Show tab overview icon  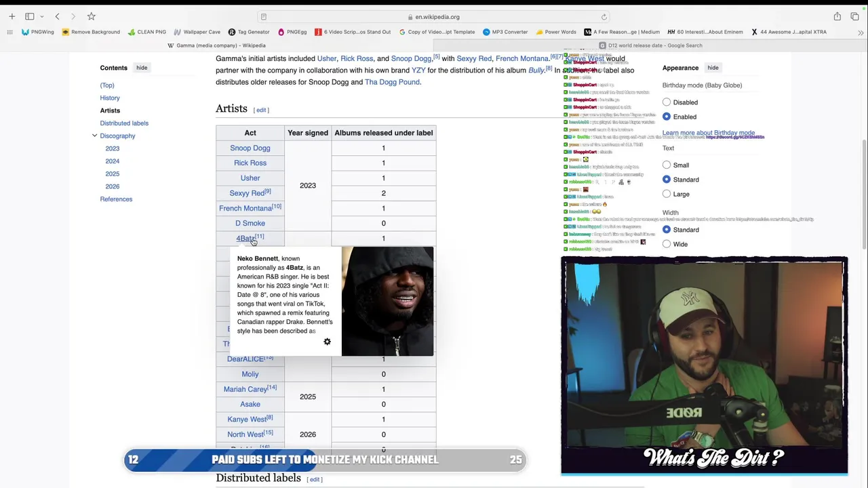click(x=856, y=16)
